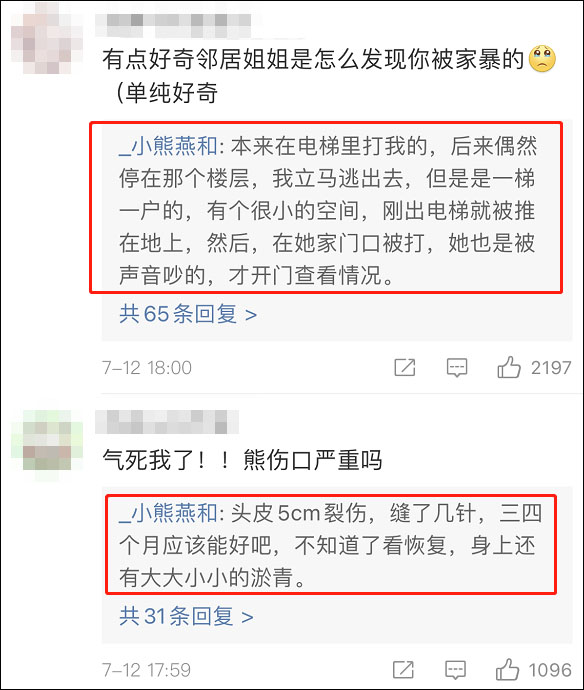Expand the 共31条回复 thread
This screenshot has width=584, height=690.
[x=186, y=616]
